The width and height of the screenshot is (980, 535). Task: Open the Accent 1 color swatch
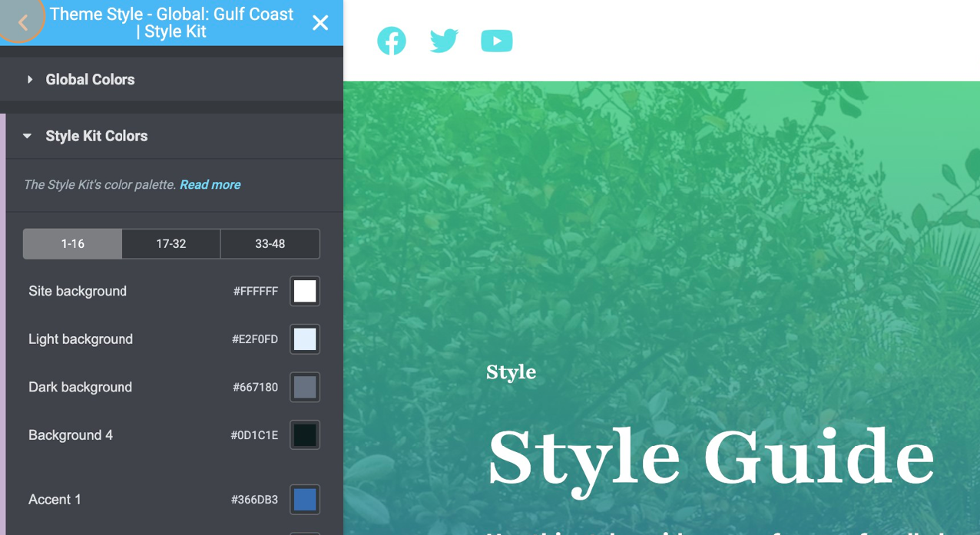(x=305, y=500)
